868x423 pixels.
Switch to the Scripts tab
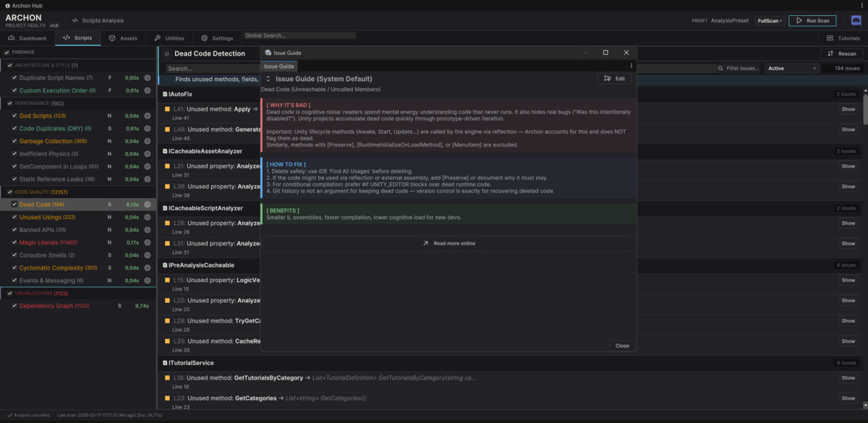click(77, 38)
